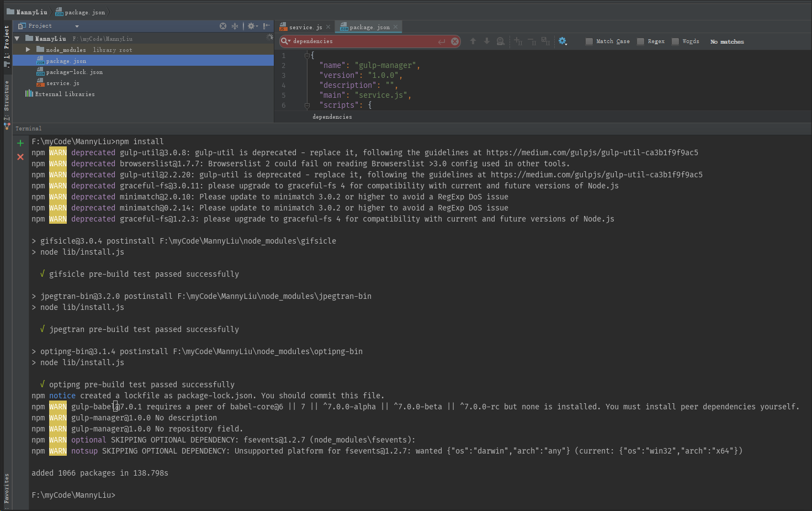Go to next search occurrence arrow
Screen dimensions: 812x511
487,41
